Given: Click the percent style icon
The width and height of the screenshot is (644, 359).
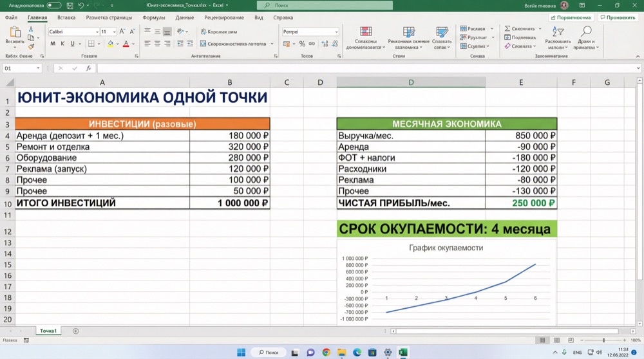Looking at the screenshot, I should click(x=302, y=44).
